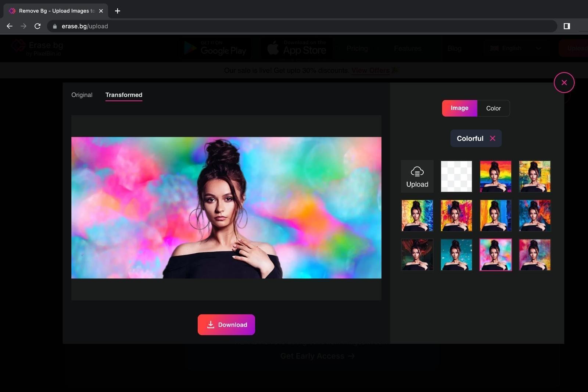This screenshot has width=588, height=392.
Task: Choose the rainbow stripes background thumbnail
Action: (495, 177)
